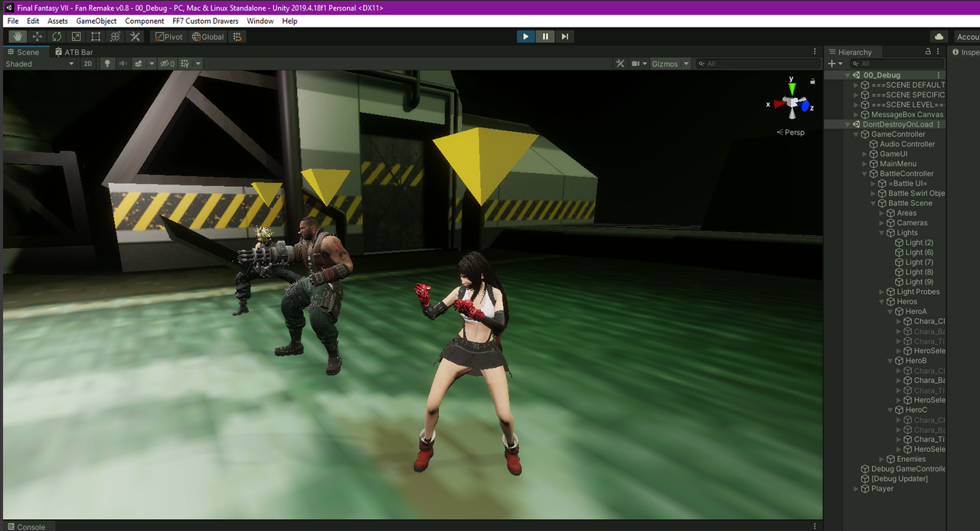Open the Help menu
The height and width of the screenshot is (531, 980).
(289, 21)
